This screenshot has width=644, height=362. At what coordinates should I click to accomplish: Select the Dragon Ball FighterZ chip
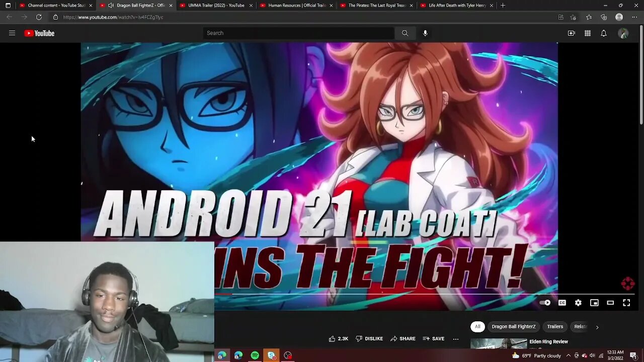tap(514, 327)
